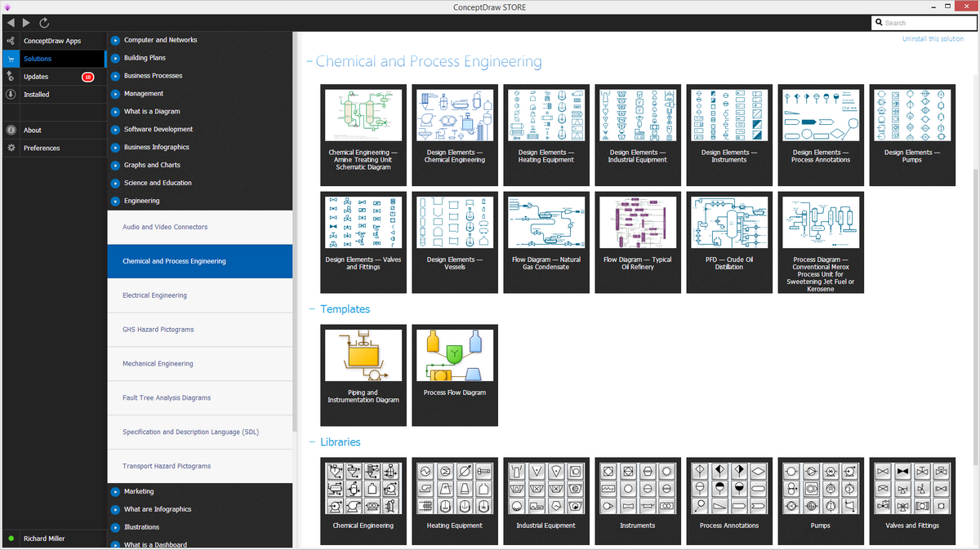Open Flow Diagram Typical Oil Refinery thumbnail
This screenshot has height=550, width=980.
pos(638,222)
